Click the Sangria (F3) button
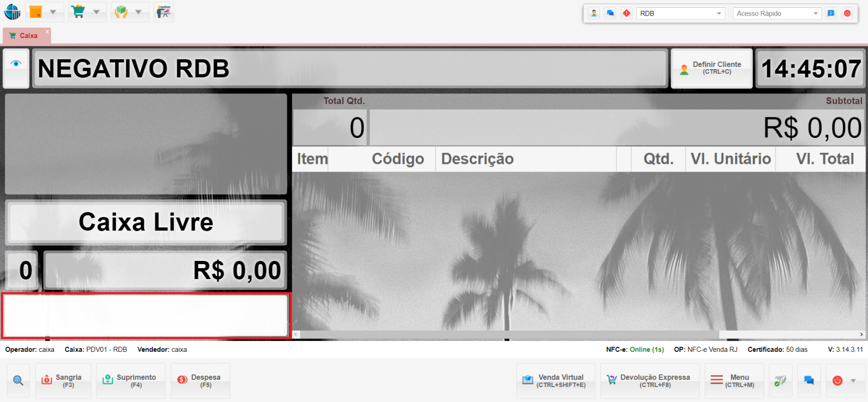This screenshot has height=402, width=868. click(63, 381)
